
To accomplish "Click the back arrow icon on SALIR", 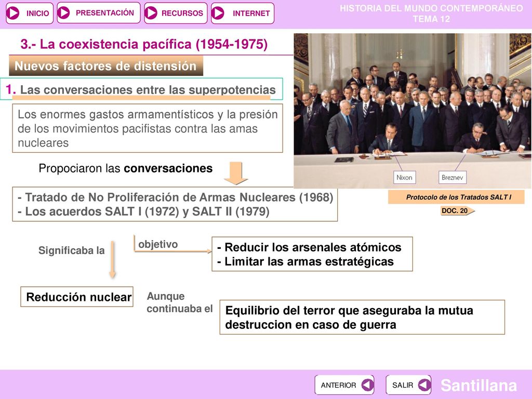I will [x=424, y=385].
